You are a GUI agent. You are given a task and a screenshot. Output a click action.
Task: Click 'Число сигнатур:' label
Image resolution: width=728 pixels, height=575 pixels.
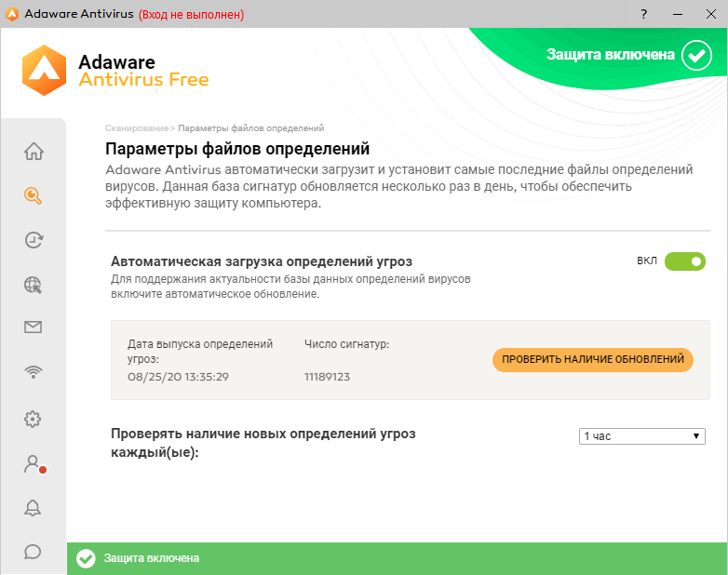pyautogui.click(x=347, y=344)
